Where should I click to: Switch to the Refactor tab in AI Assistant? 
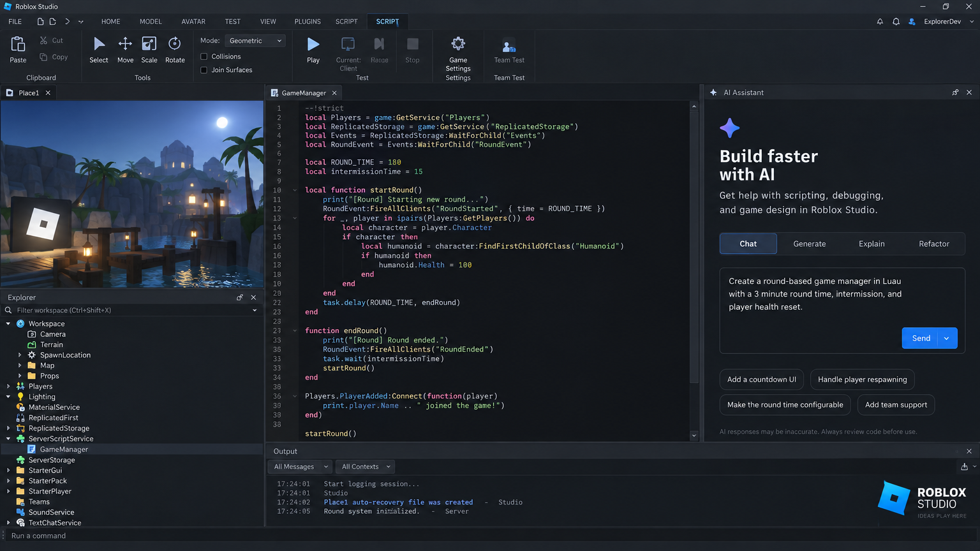933,244
